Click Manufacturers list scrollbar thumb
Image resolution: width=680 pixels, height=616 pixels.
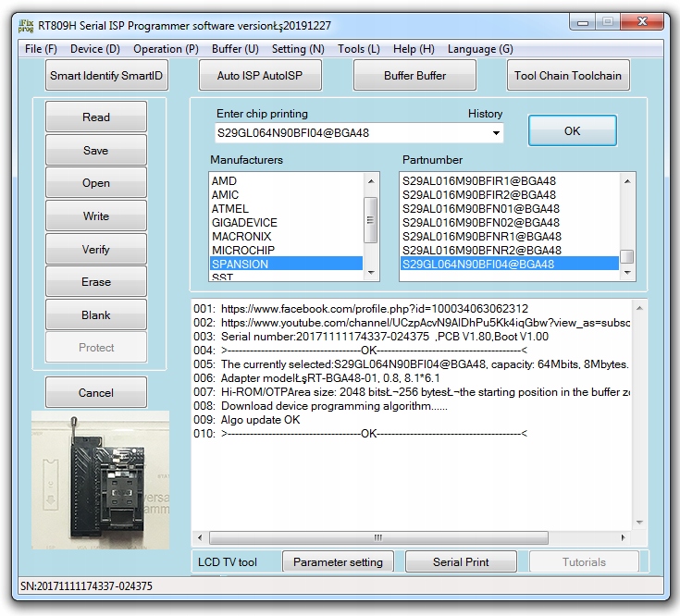[x=370, y=220]
